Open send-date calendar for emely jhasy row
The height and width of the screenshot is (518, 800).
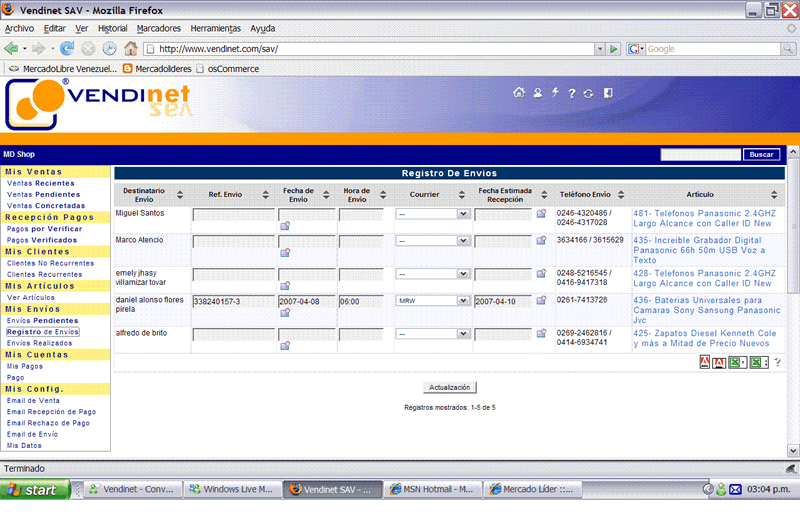pyautogui.click(x=285, y=285)
